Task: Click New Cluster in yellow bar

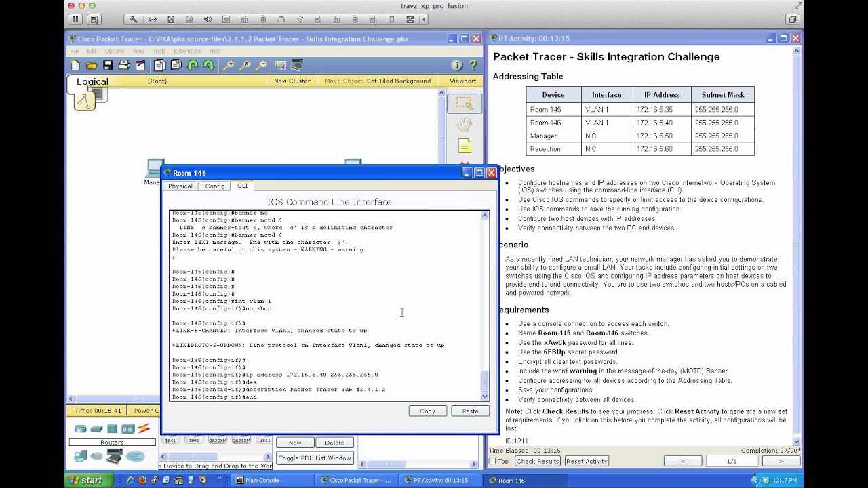Action: [x=292, y=81]
